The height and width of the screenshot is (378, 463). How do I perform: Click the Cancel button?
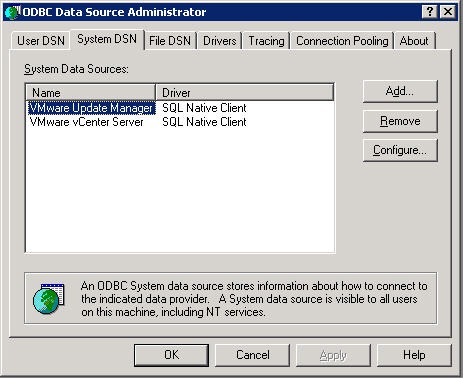[252, 355]
